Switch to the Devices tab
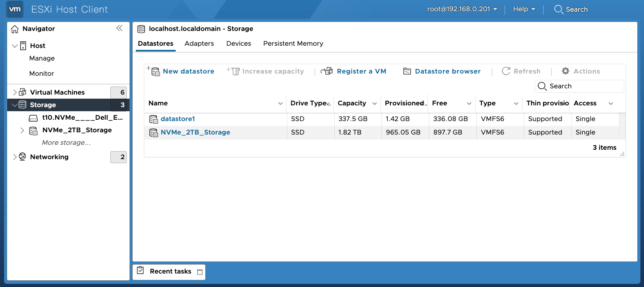 coord(238,43)
